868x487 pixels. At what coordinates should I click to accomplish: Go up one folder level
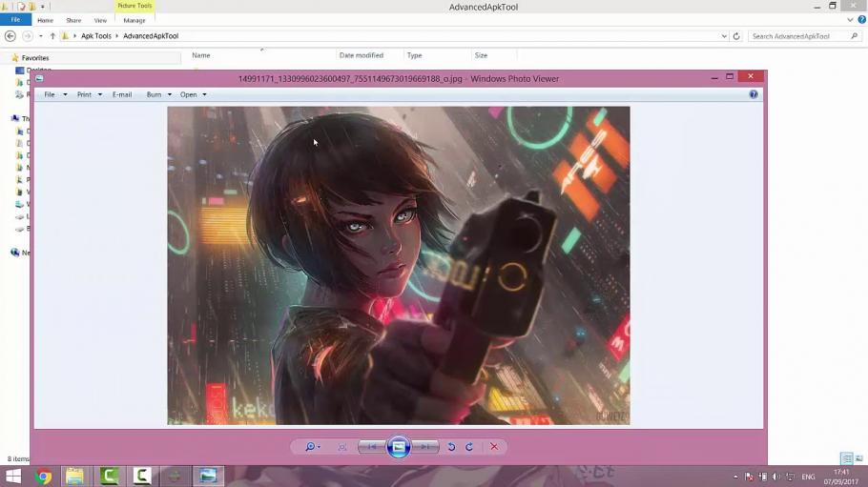[x=52, y=36]
